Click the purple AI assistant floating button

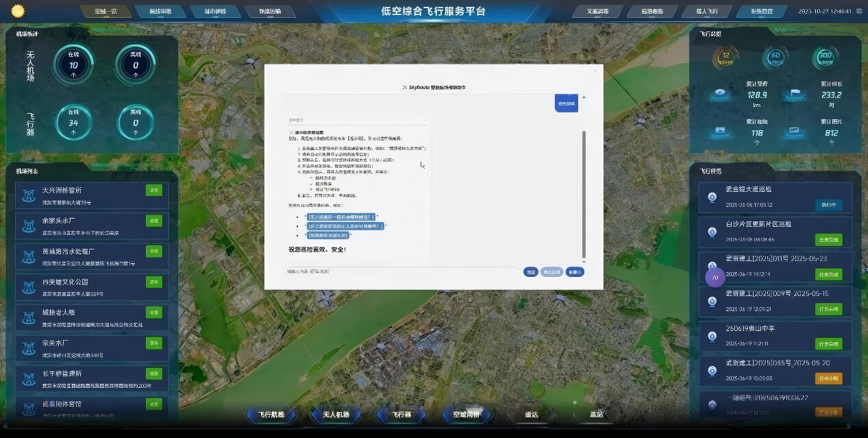coord(715,278)
